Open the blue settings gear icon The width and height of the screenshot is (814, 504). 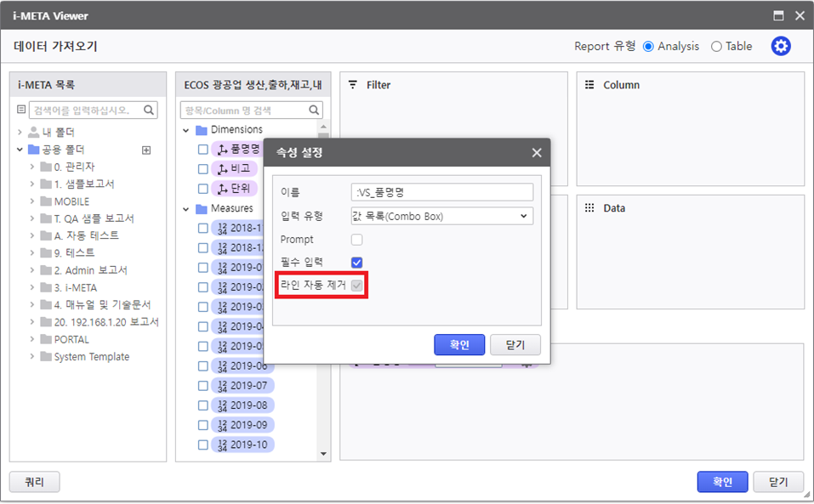781,47
